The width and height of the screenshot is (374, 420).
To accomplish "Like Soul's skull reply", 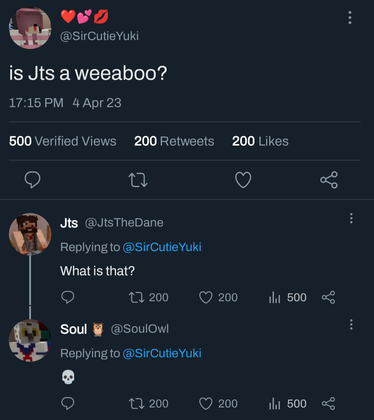I will [218, 404].
